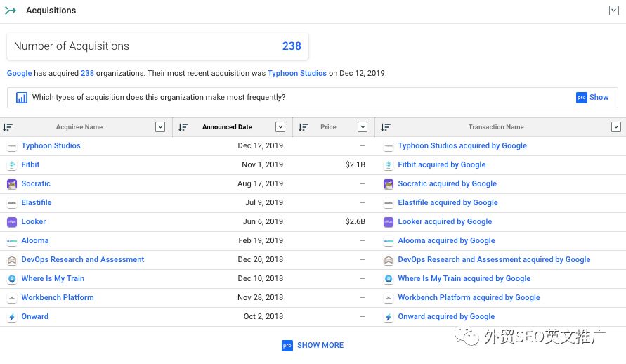Viewport: 626px width, 364px height.
Task: Click the Where Is My Train icon
Action: 12,279
